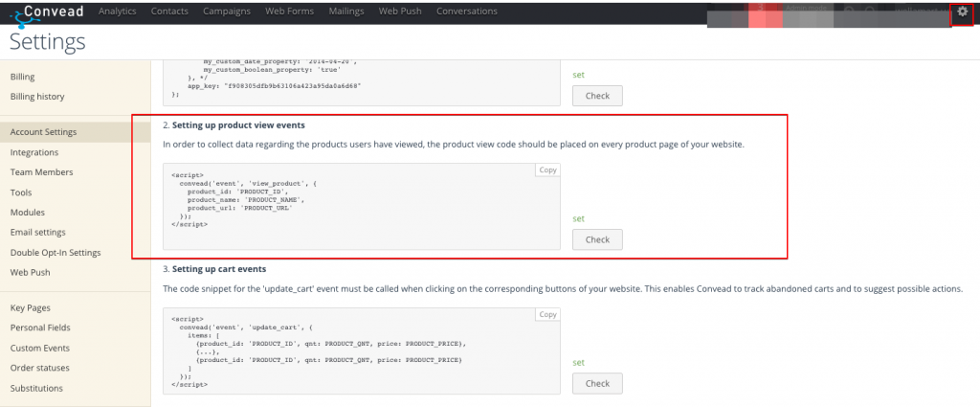Click the update_cart description paragraph
The image size is (980, 407).
click(563, 289)
